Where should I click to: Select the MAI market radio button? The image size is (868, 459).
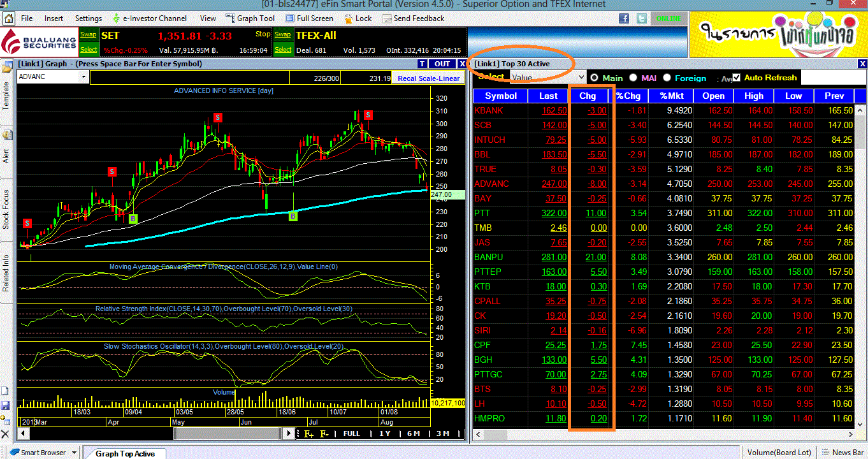pos(633,78)
